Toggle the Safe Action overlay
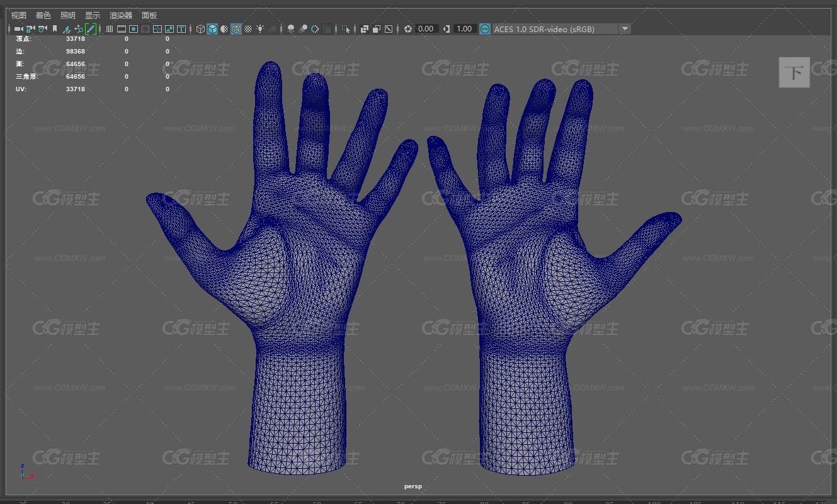This screenshot has width=837, height=504. click(x=169, y=29)
